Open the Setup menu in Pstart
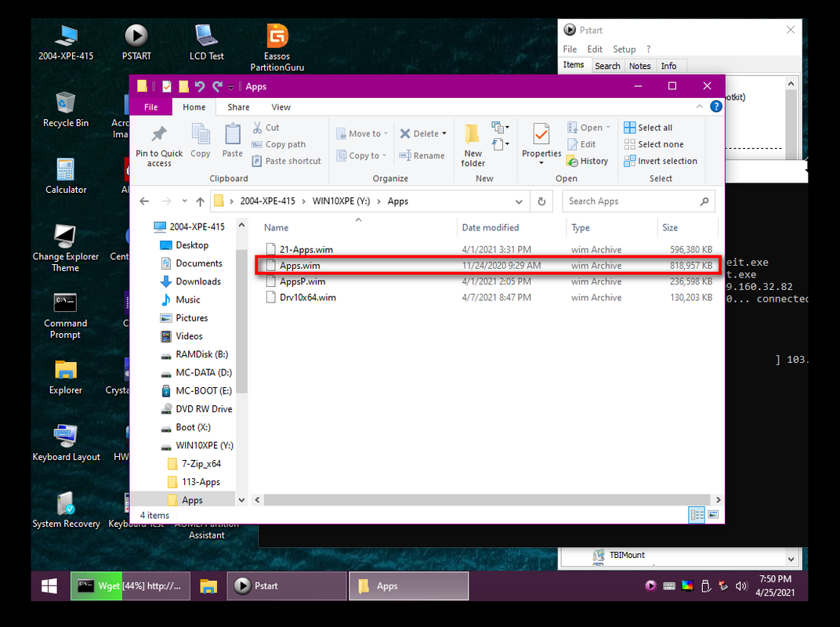840x627 pixels. 624,49
